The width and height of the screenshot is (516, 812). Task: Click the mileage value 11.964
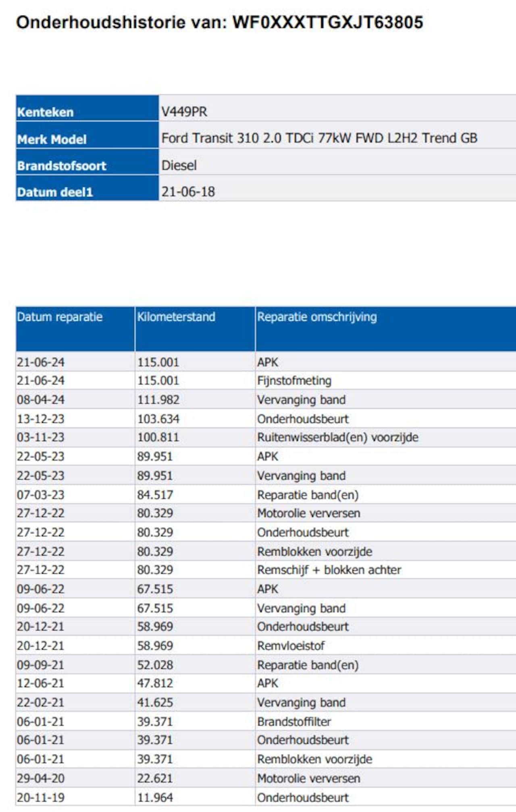[x=155, y=797]
